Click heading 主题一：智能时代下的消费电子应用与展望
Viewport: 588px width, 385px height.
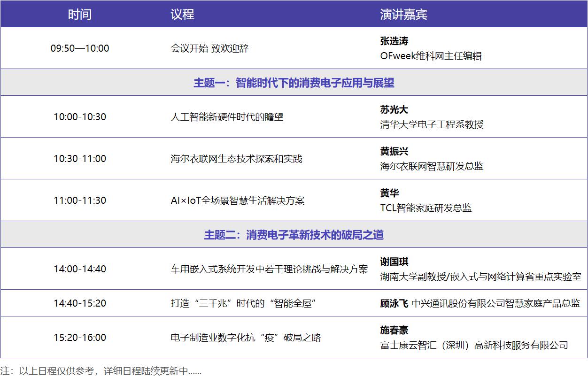[x=294, y=83]
